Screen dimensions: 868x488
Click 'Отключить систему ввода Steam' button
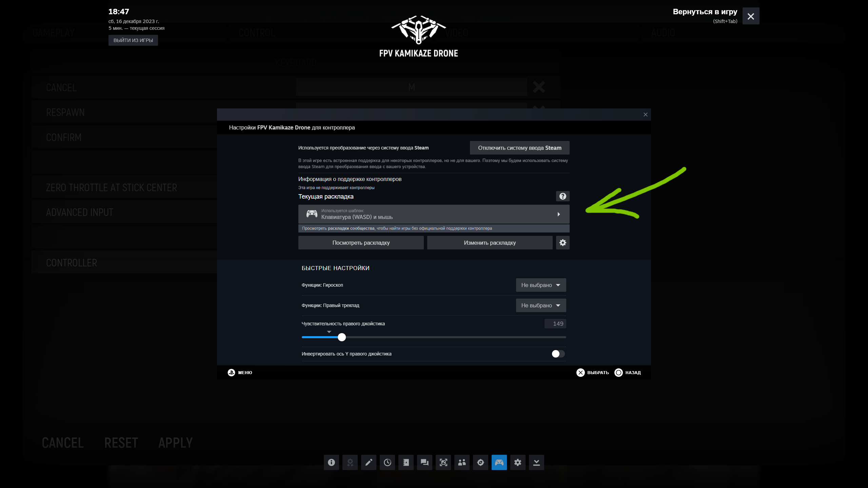point(519,148)
